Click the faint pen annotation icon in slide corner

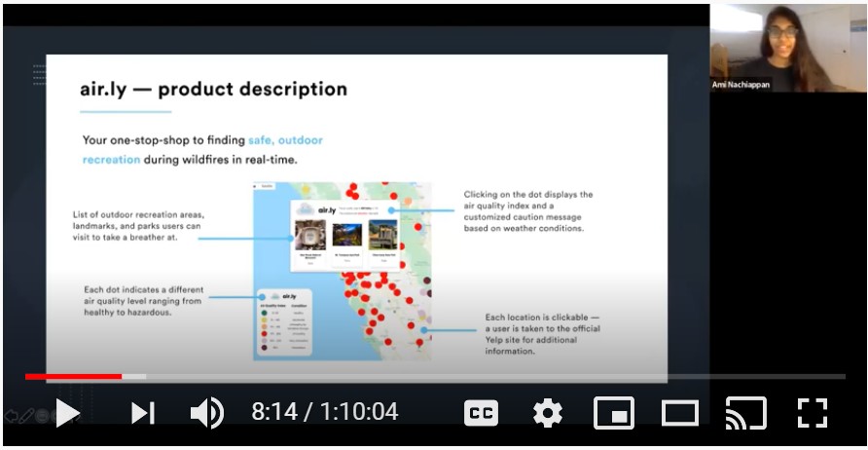(26, 416)
